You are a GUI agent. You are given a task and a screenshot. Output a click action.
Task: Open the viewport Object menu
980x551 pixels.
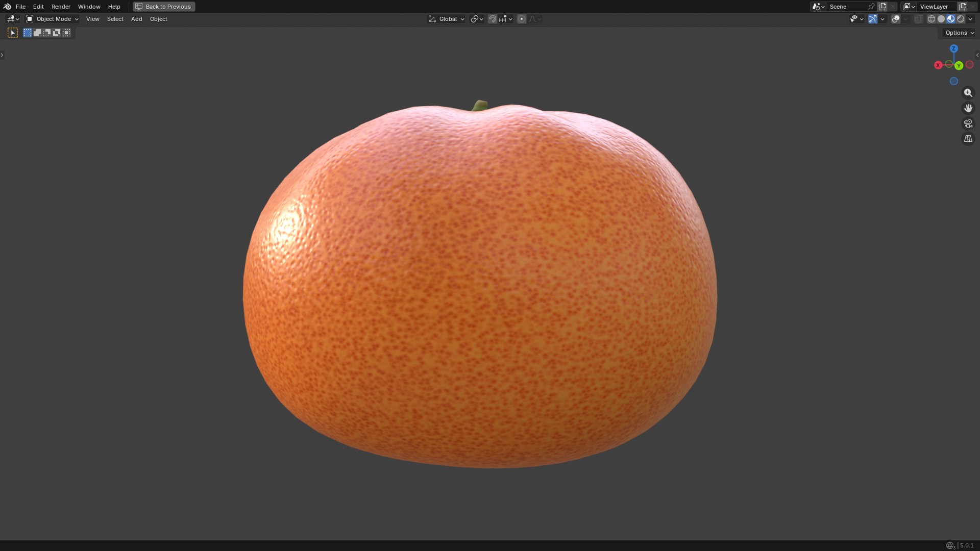pos(158,19)
